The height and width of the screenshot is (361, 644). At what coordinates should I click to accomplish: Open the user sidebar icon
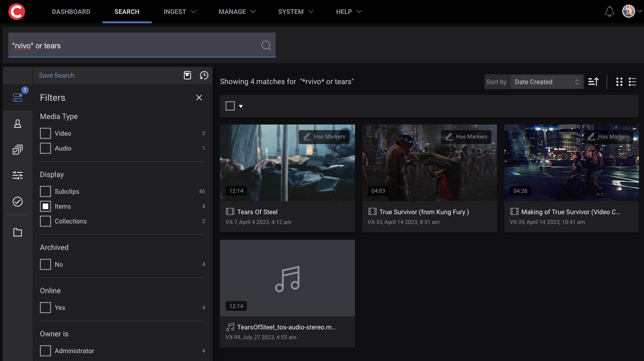(x=18, y=124)
